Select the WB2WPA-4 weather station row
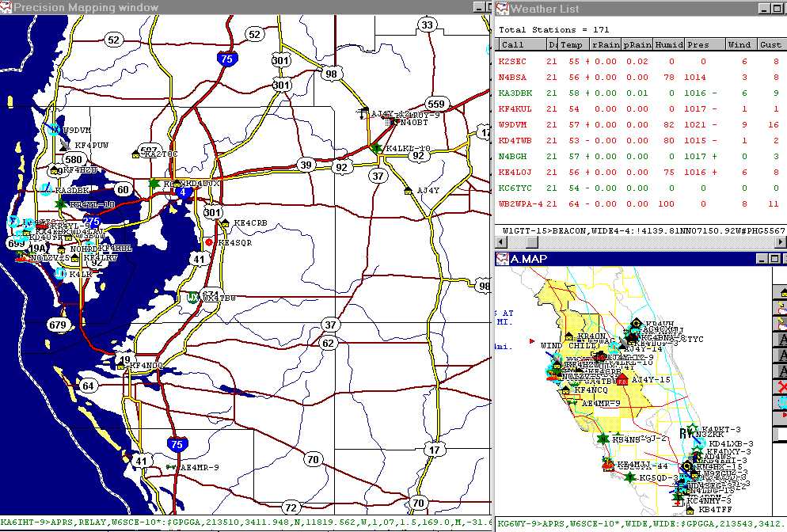Screen dimensions: 787x532 tap(521, 203)
